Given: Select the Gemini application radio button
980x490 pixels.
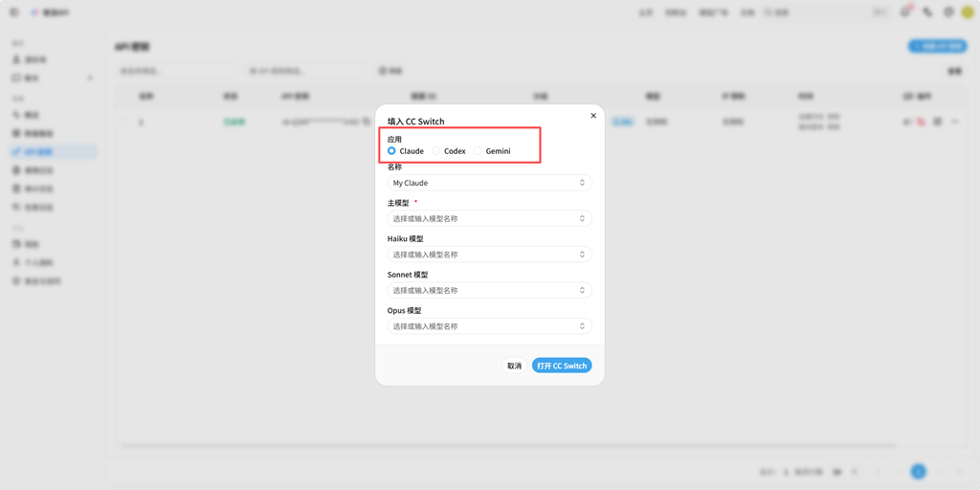Looking at the screenshot, I should coord(479,150).
